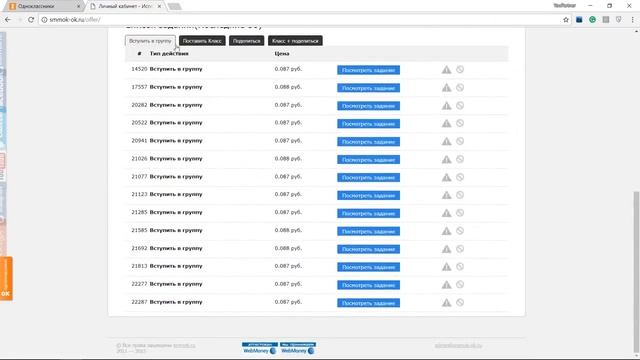The width and height of the screenshot is (640, 360).
Task: View task for row 14520
Action: tap(368, 70)
